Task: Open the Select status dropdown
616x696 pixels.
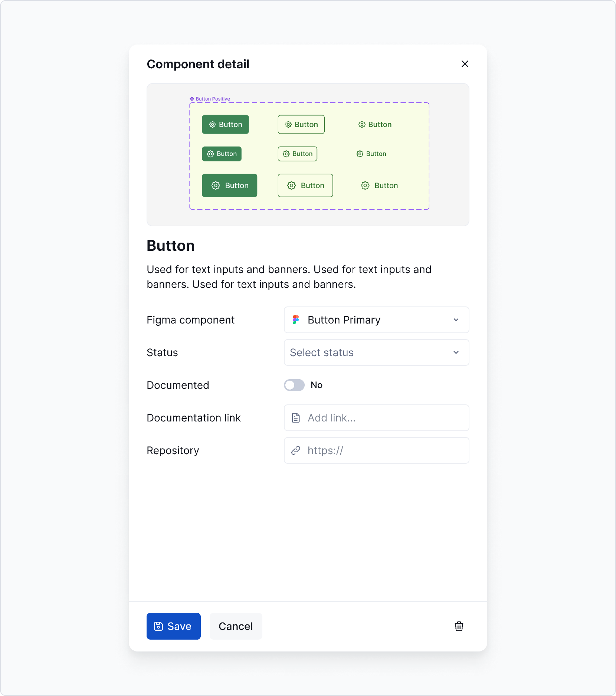Action: pyautogui.click(x=376, y=352)
